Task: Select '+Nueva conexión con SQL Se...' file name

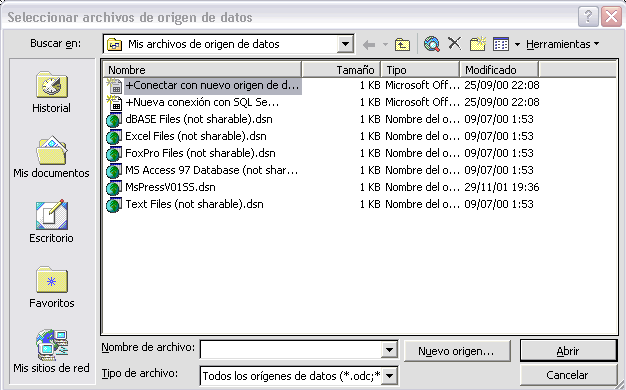Action: click(x=202, y=103)
